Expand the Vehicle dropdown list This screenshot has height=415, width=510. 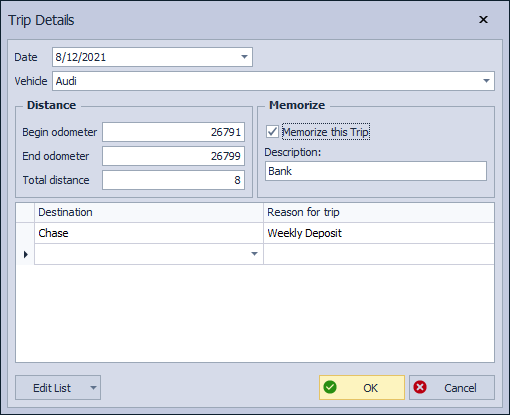tap(486, 81)
